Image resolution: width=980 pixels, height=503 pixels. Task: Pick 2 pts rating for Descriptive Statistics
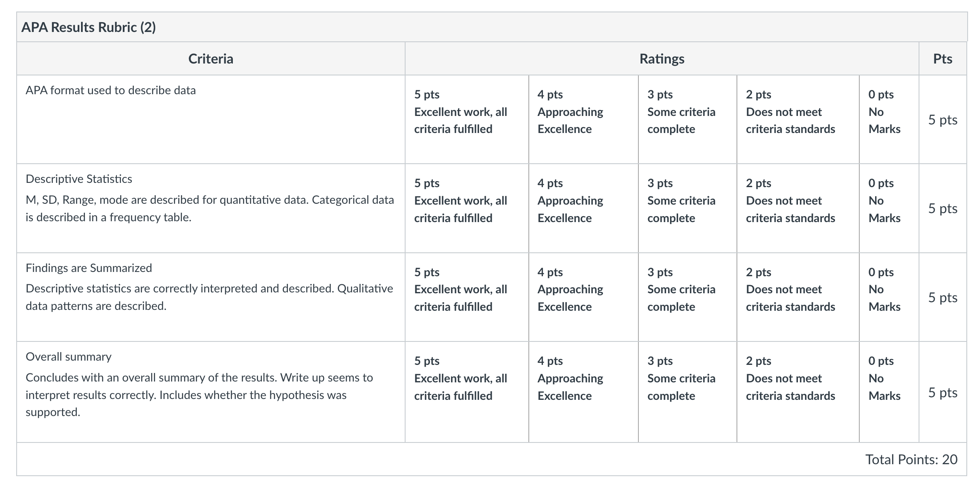coord(797,208)
